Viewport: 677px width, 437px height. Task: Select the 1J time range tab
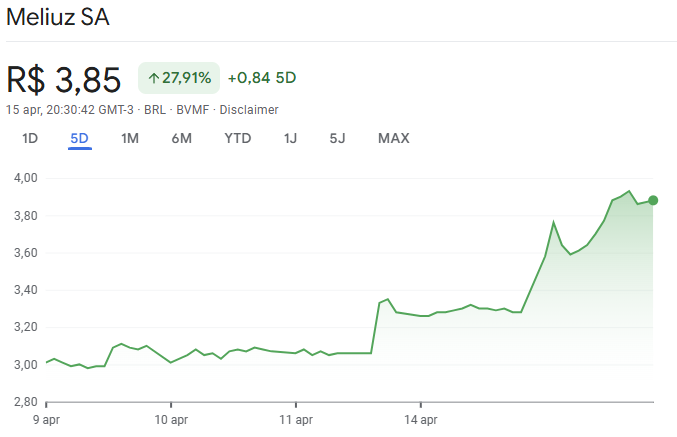291,138
